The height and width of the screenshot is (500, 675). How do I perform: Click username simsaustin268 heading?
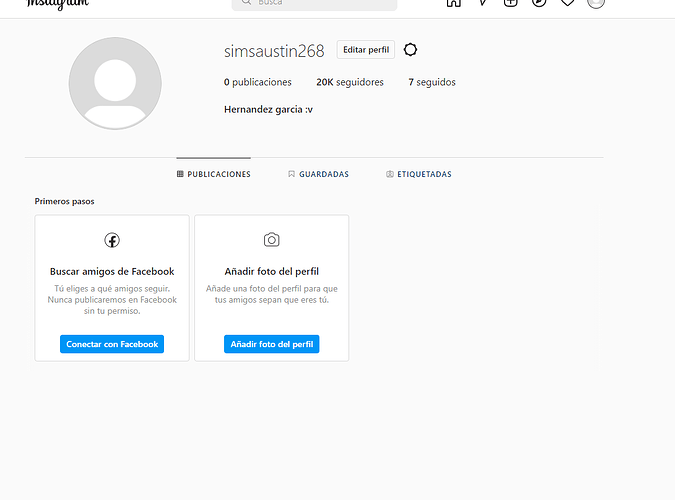(274, 51)
